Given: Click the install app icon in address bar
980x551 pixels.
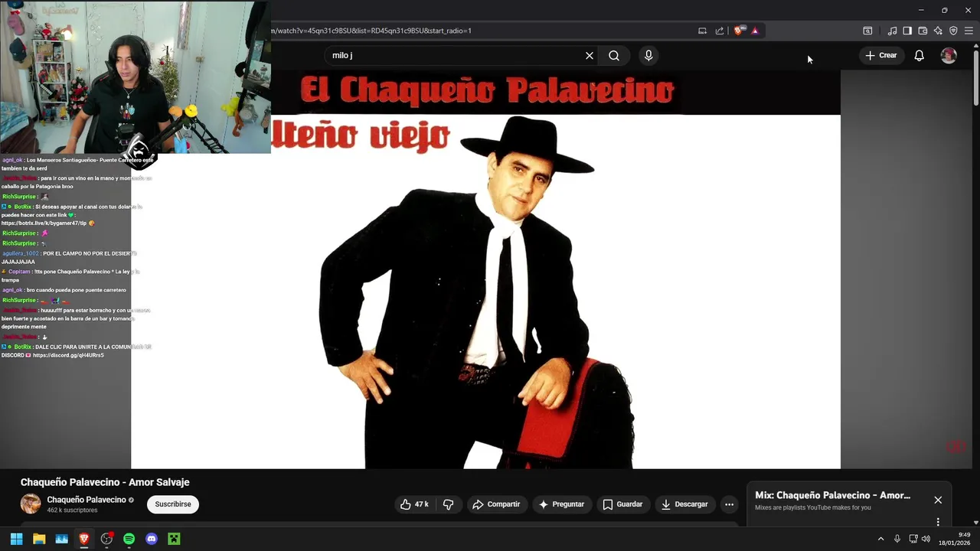Looking at the screenshot, I should pyautogui.click(x=702, y=31).
